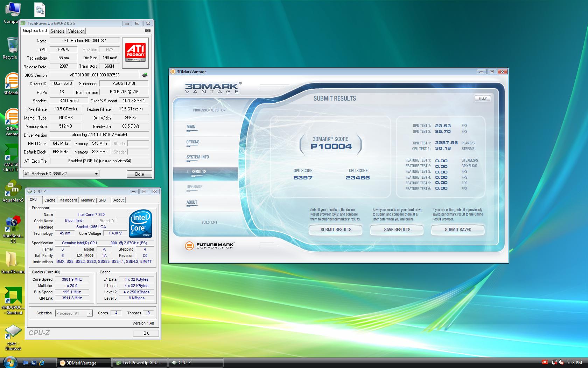Click the SUBMIT RESULTS button
This screenshot has width=588, height=368.
pos(336,230)
